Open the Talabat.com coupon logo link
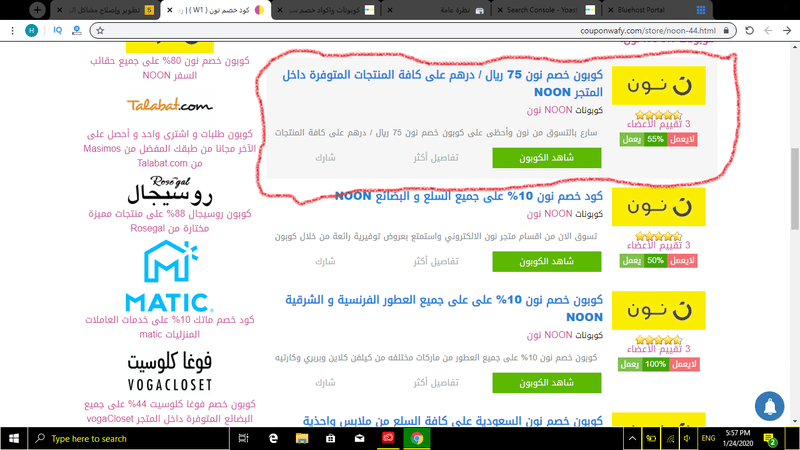800x450 pixels. point(169,105)
